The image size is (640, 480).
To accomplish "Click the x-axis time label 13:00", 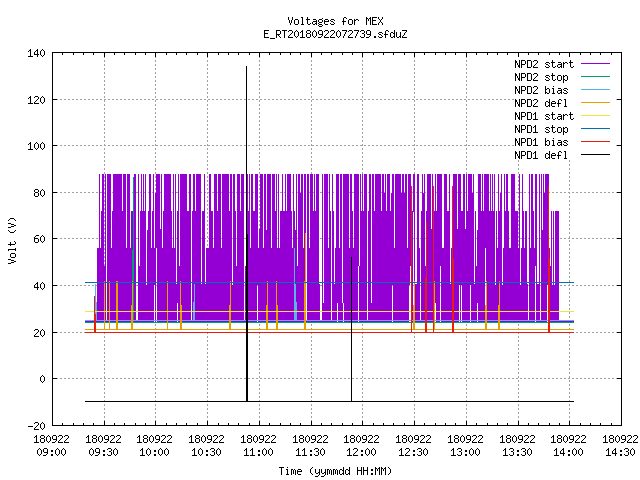I will coord(465,452).
